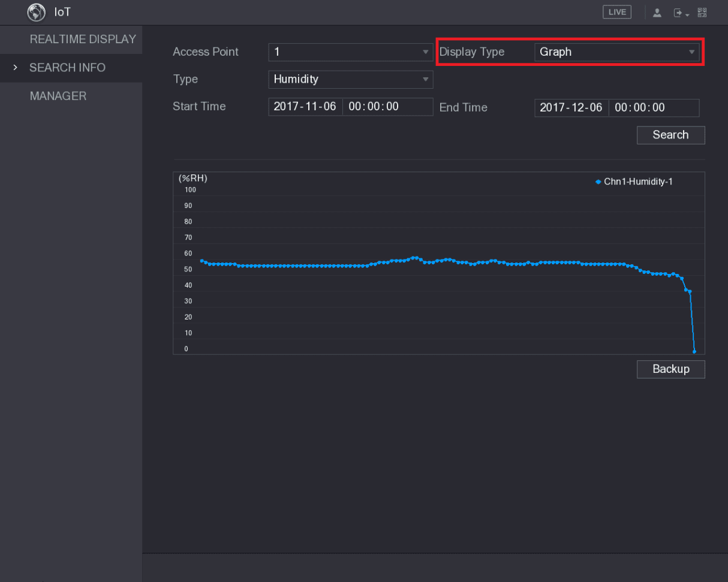Click the IoT globe icon
Viewport: 728px width, 582px height.
[37, 12]
